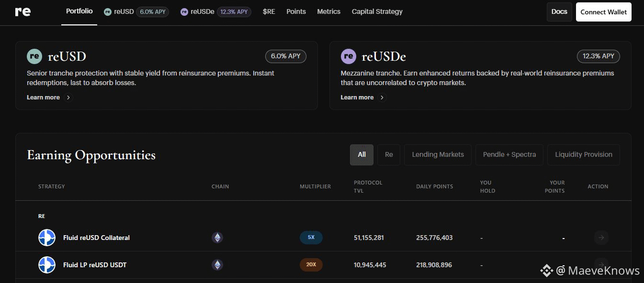
Task: Click the Your Points column header
Action: 554,186
